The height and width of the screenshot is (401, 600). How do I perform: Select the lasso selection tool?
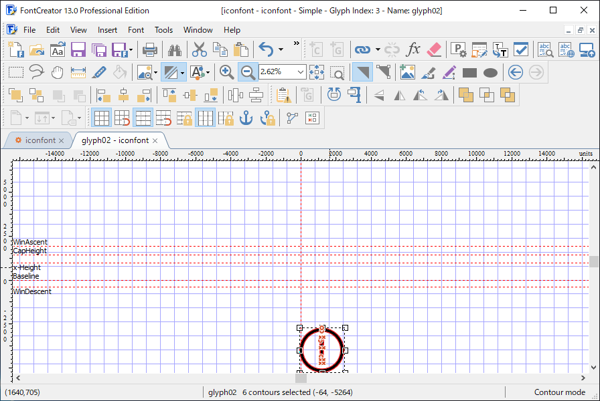coord(37,72)
